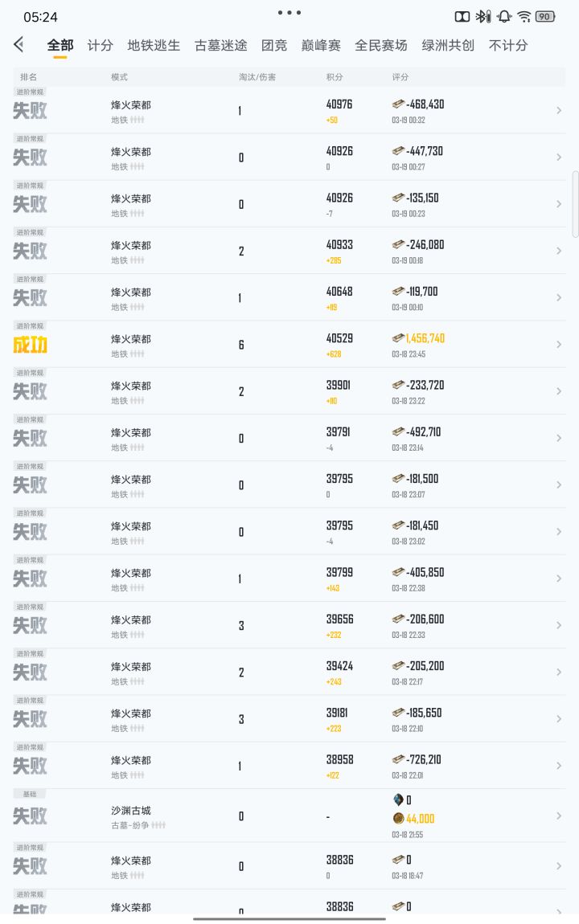
Task: Tap the battery indicator in status bar
Action: [545, 17]
